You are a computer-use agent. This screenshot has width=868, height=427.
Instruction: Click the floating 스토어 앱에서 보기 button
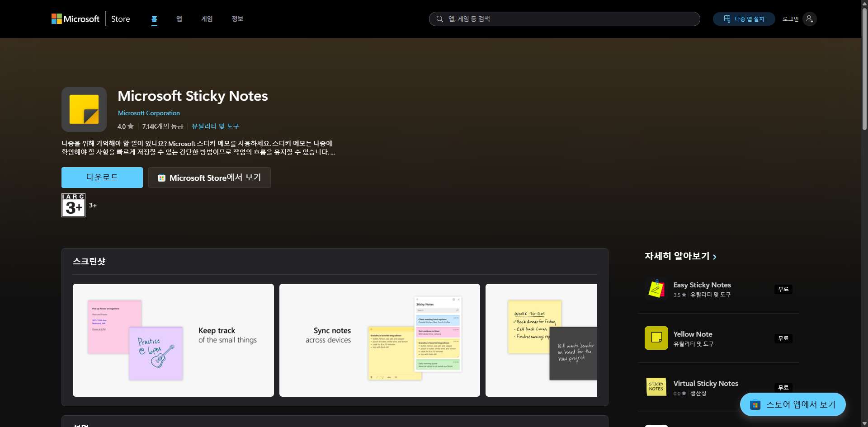pyautogui.click(x=793, y=404)
